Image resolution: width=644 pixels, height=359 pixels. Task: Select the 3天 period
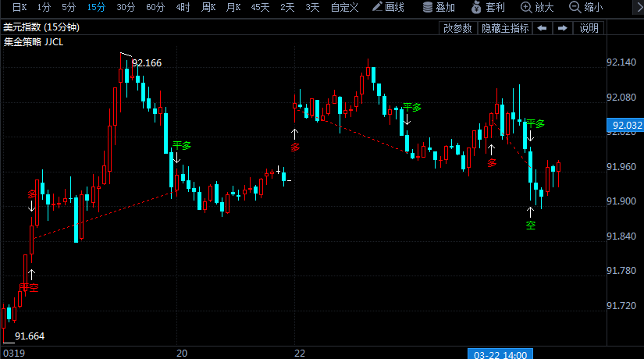[312, 7]
